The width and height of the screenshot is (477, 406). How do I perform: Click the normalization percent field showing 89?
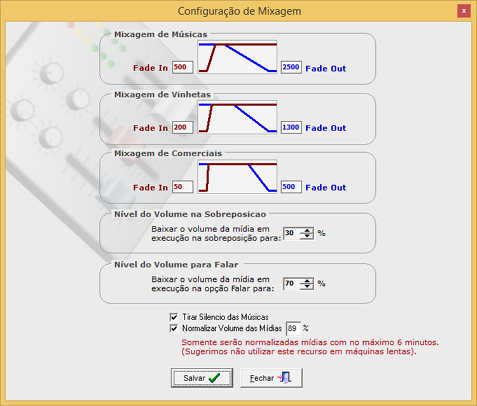click(293, 329)
